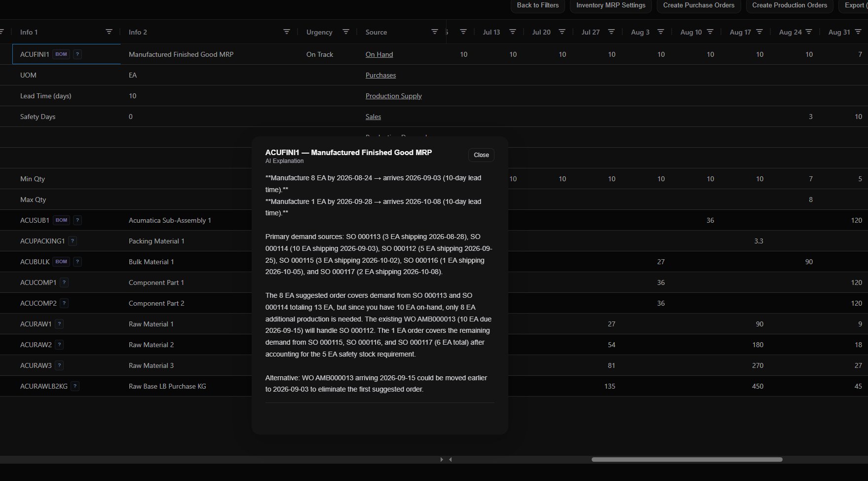
Task: Open the Info 2 column filter icon
Action: pyautogui.click(x=287, y=32)
